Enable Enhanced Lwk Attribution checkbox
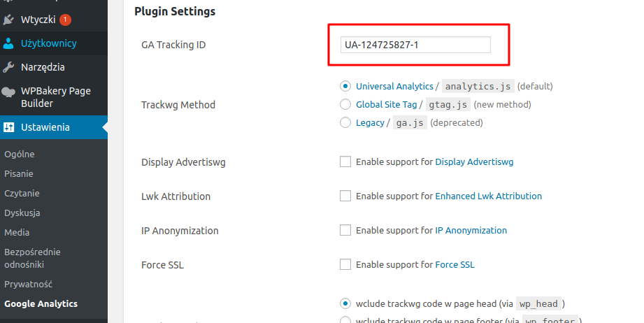 click(345, 196)
